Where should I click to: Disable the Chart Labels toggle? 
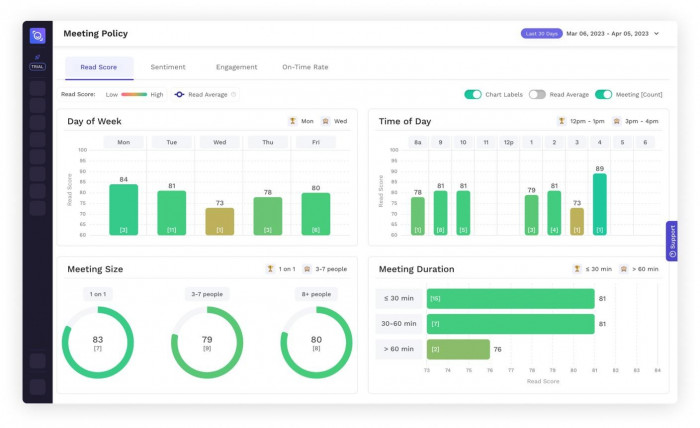(473, 95)
